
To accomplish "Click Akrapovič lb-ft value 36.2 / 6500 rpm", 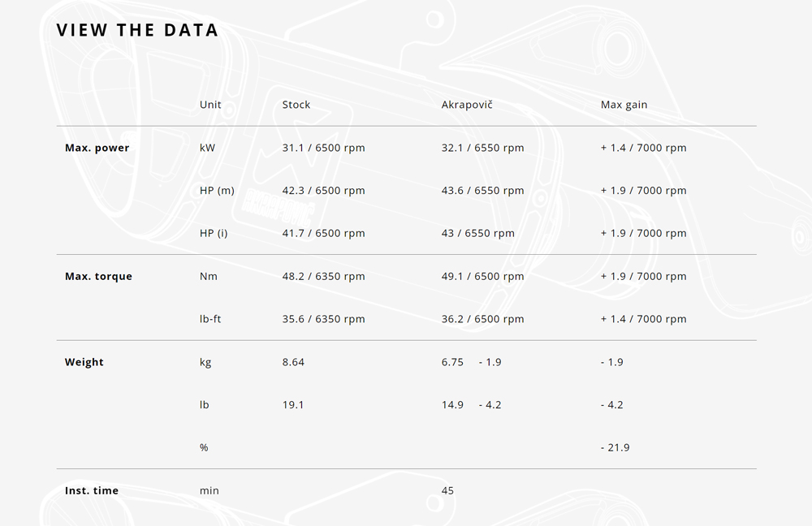I will 482,320.
